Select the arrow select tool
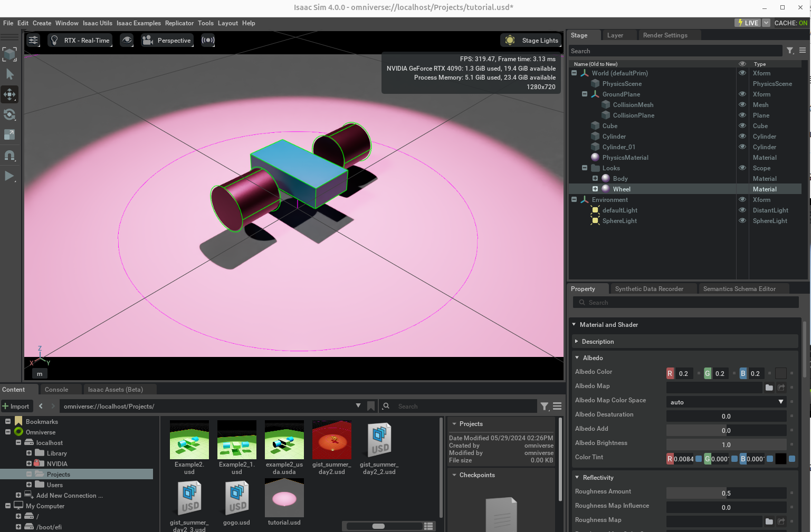 9,74
